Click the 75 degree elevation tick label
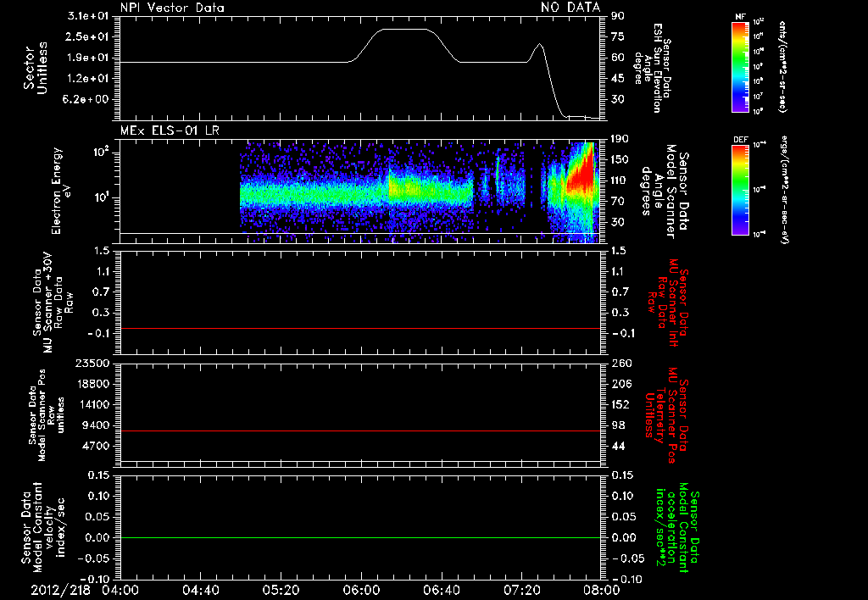Viewport: 868px width, 600px height. pyautogui.click(x=618, y=36)
